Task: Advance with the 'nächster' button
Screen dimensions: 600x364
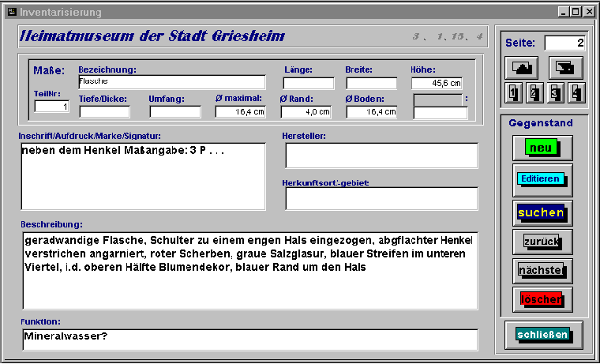Action: [x=542, y=270]
